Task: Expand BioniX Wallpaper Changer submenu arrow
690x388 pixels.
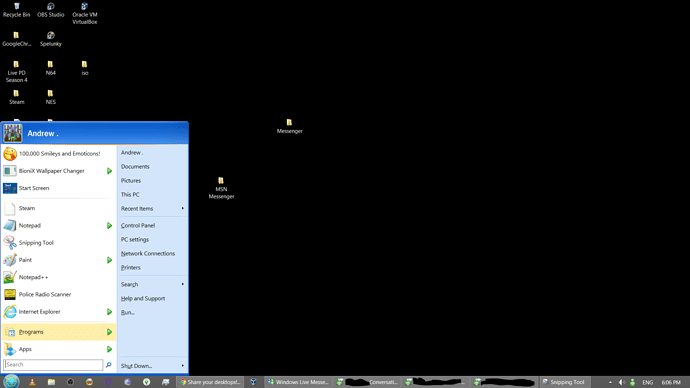Action: [109, 171]
